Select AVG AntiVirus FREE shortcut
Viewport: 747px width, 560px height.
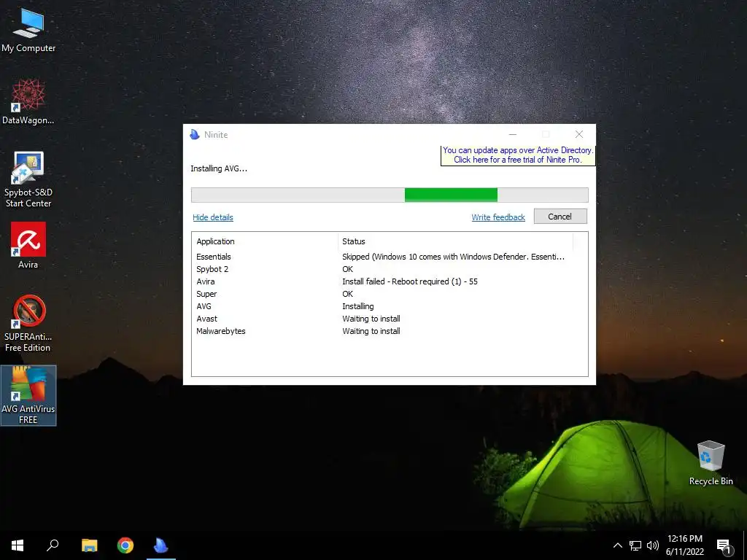[28, 395]
